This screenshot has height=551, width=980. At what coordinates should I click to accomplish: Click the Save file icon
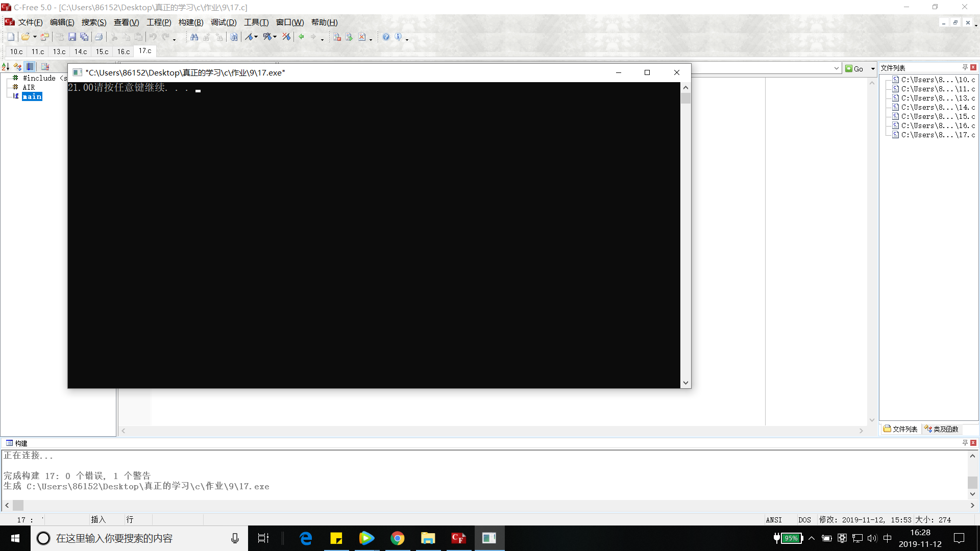tap(72, 37)
